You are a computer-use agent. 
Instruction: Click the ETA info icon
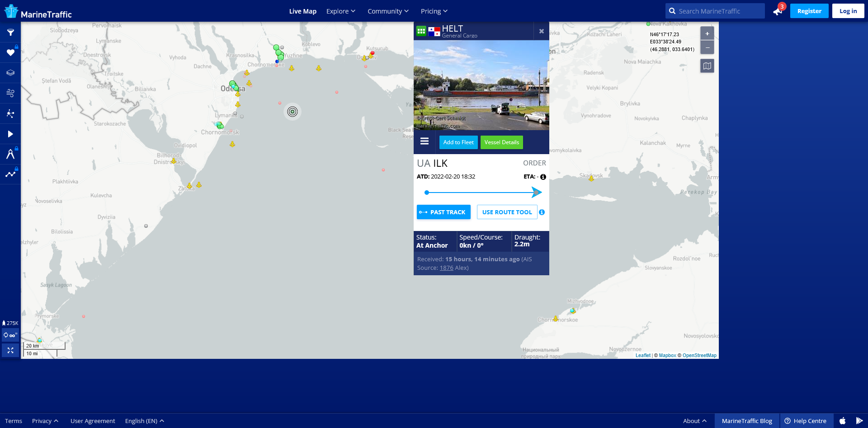click(543, 177)
